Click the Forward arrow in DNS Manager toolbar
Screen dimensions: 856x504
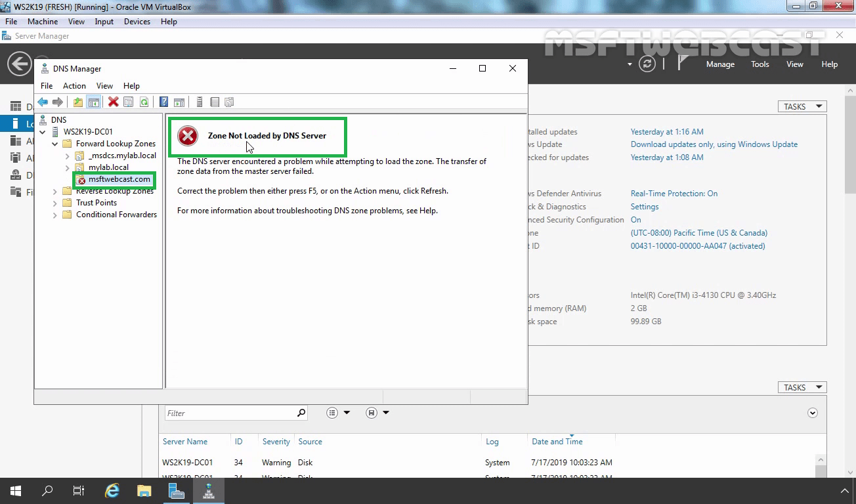point(58,102)
